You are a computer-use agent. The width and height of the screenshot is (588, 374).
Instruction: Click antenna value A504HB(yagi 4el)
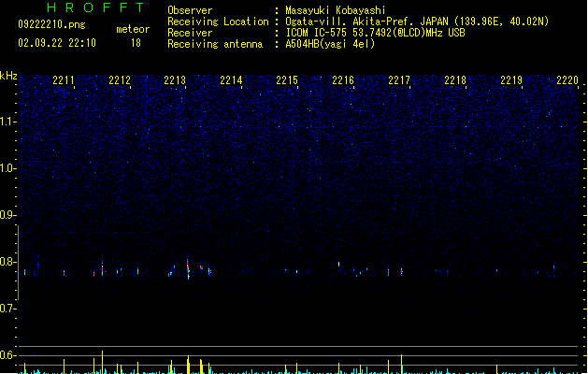[x=330, y=44]
